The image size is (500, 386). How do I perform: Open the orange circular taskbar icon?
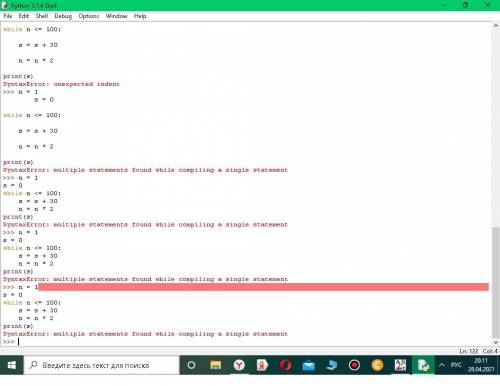pyautogui.click(x=377, y=365)
